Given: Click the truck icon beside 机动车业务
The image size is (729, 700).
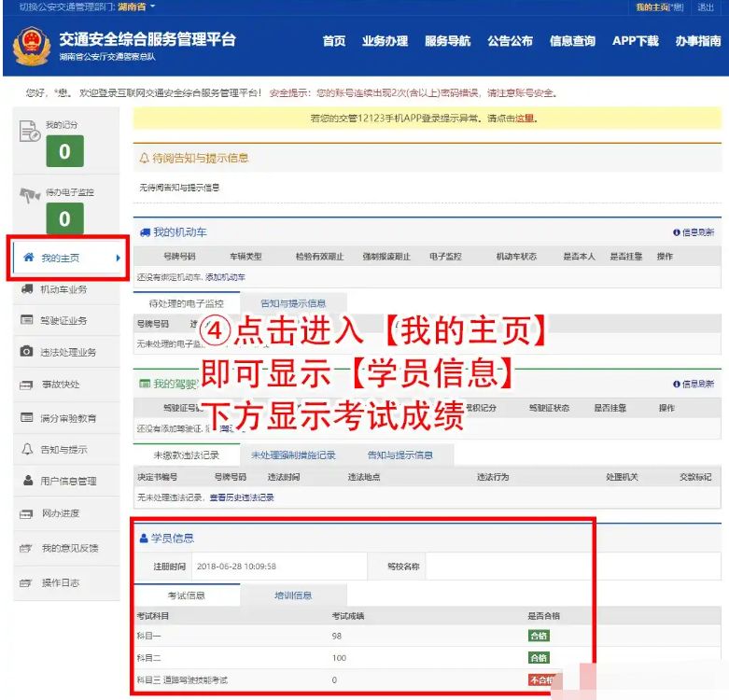Looking at the screenshot, I should [x=27, y=289].
